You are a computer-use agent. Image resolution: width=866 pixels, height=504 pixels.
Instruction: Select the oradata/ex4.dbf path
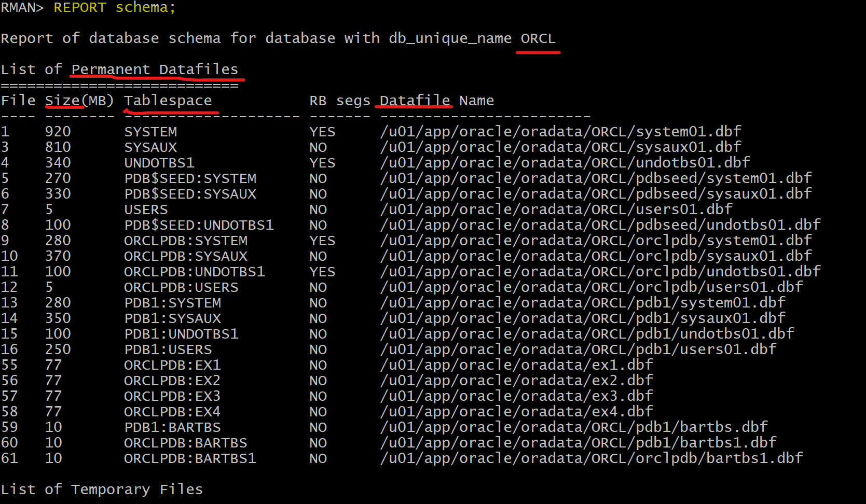coord(516,412)
